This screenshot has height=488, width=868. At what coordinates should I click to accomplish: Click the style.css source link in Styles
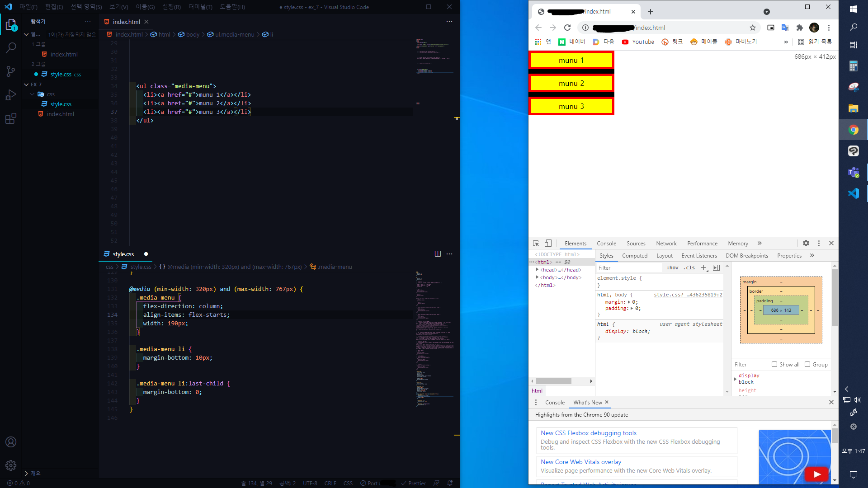(x=688, y=295)
